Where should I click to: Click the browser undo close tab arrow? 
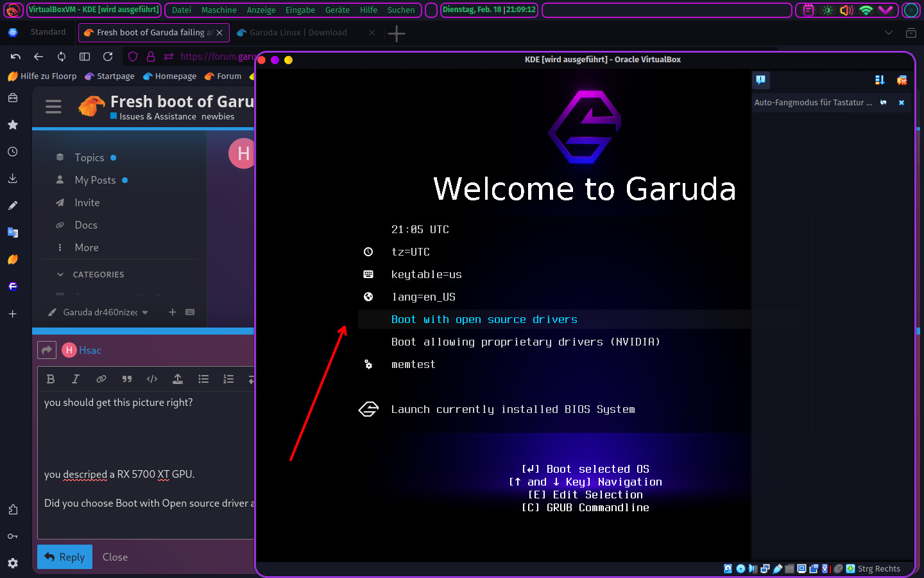pos(15,57)
